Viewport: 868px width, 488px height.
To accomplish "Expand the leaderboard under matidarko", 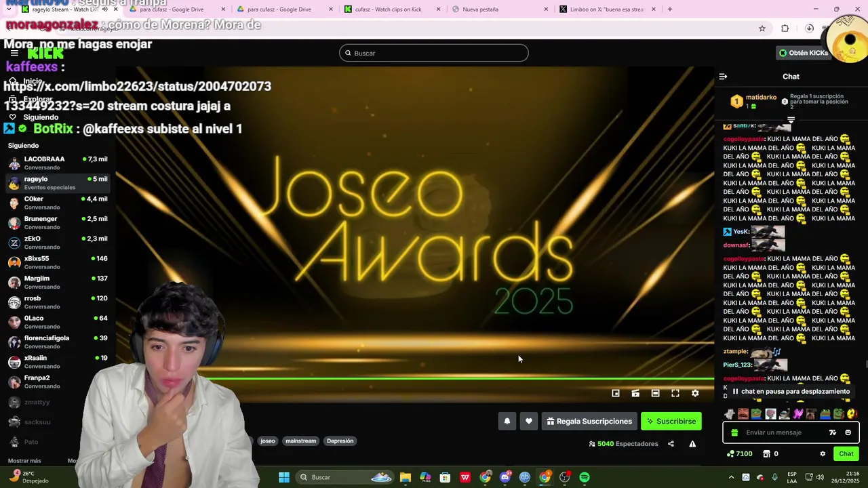I will 791,120.
